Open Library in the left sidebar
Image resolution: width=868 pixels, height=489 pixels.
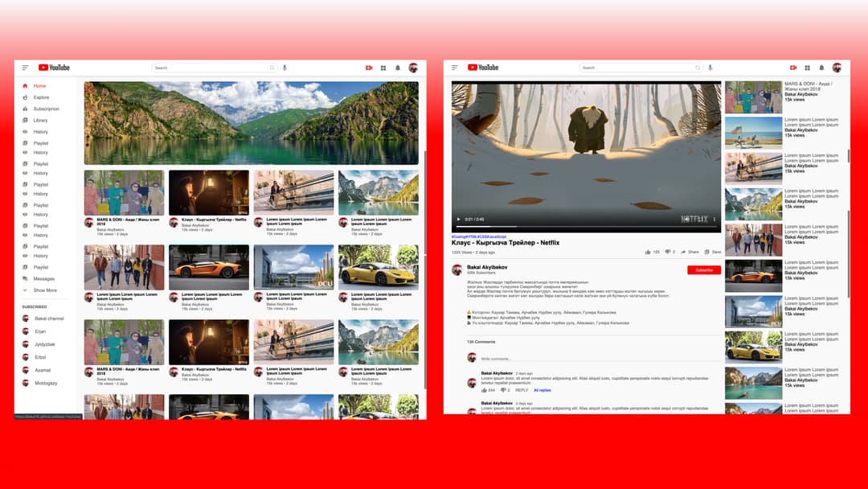point(35,120)
